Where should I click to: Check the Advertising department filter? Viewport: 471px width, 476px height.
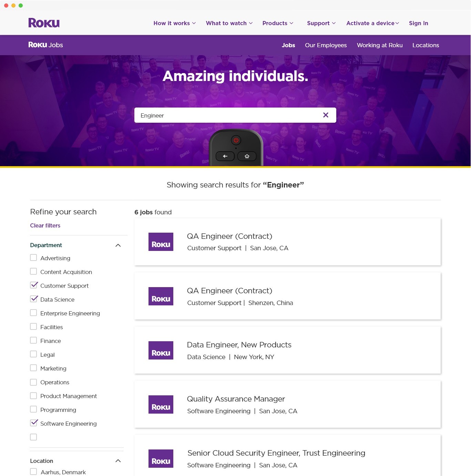pyautogui.click(x=33, y=257)
